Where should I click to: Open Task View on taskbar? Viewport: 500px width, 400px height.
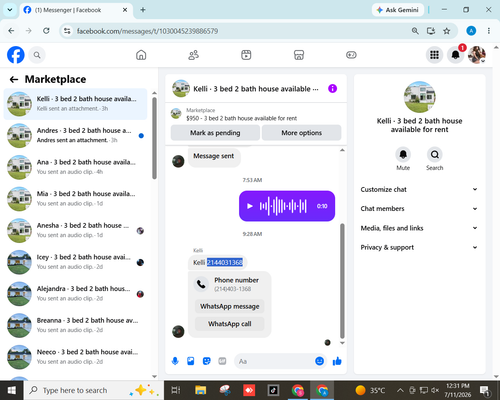pyautogui.click(x=176, y=390)
